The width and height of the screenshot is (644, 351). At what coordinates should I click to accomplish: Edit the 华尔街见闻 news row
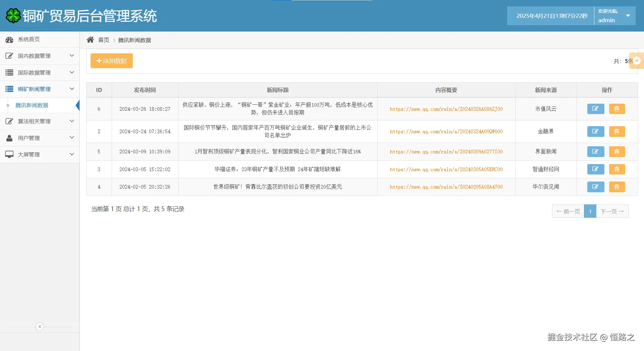(x=596, y=187)
